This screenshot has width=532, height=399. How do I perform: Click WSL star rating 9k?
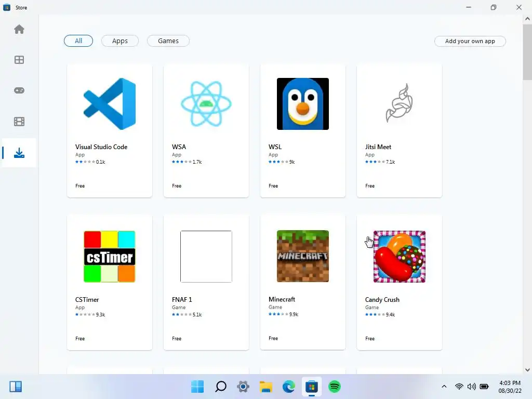282,162
